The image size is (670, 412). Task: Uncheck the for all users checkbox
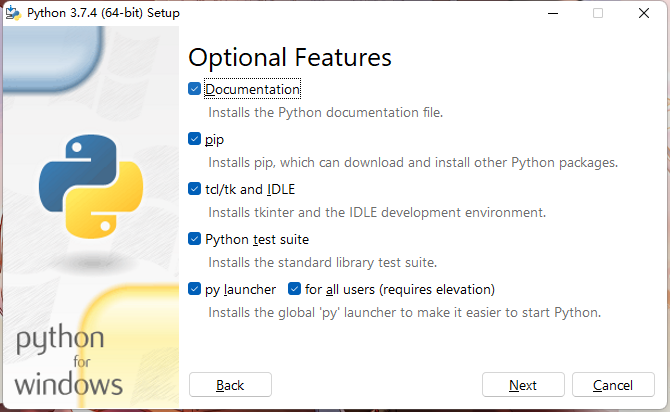295,289
